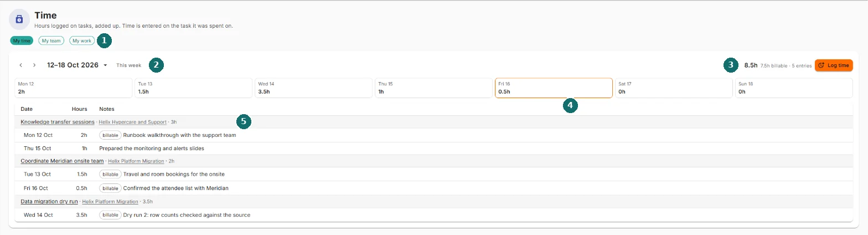Click the Wed 14 Oct entry date
Image resolution: width=868 pixels, height=235 pixels.
[x=38, y=214]
